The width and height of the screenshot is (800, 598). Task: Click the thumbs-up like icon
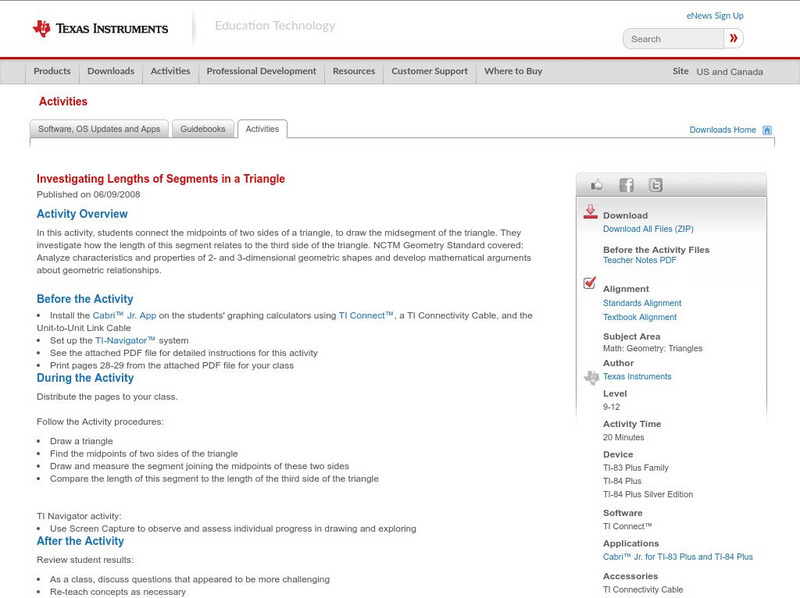coord(596,185)
